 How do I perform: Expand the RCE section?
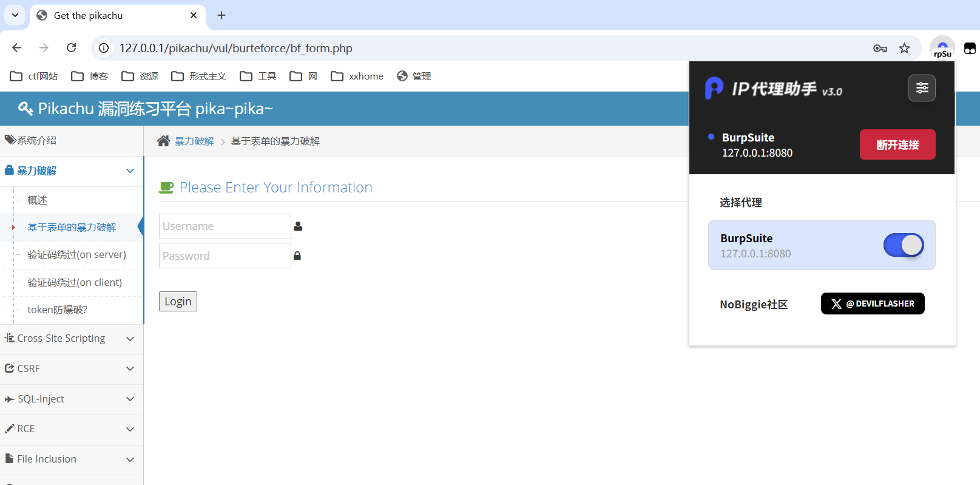point(72,429)
